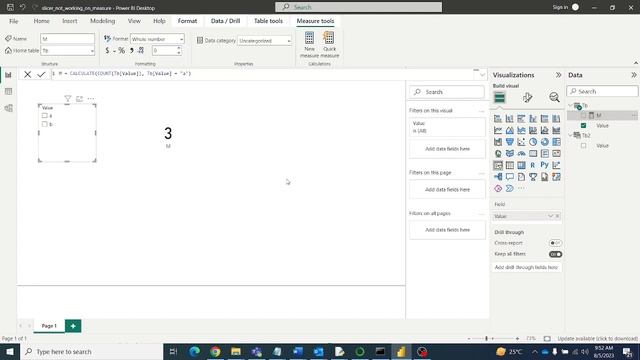Choose the Pie chart visual
The height and width of the screenshot is (360, 640).
(533, 142)
